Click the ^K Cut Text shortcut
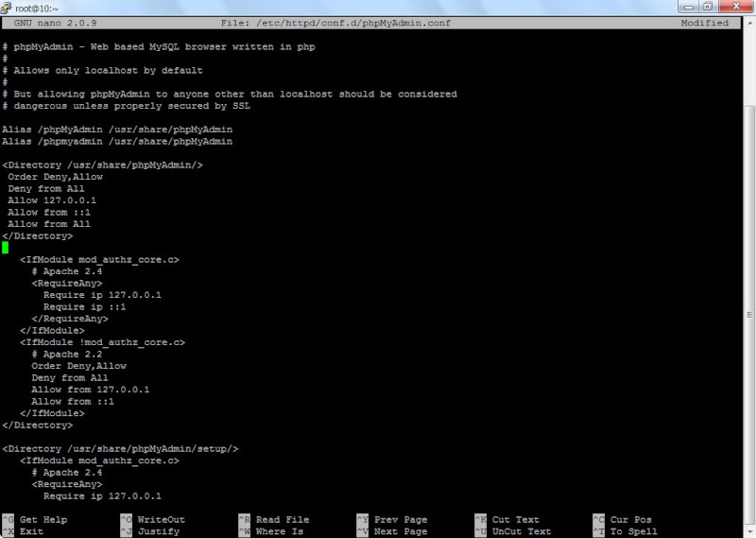756x538 pixels. pos(507,520)
